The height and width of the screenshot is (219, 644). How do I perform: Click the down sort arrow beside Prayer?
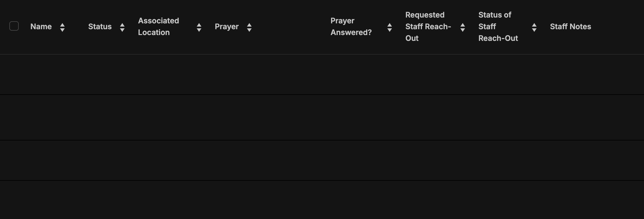coord(249,30)
